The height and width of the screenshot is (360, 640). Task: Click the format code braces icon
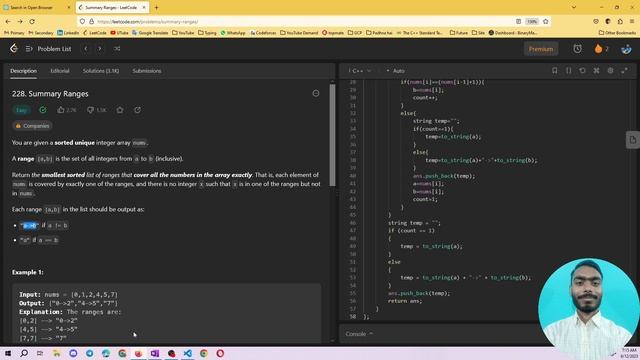pos(569,71)
